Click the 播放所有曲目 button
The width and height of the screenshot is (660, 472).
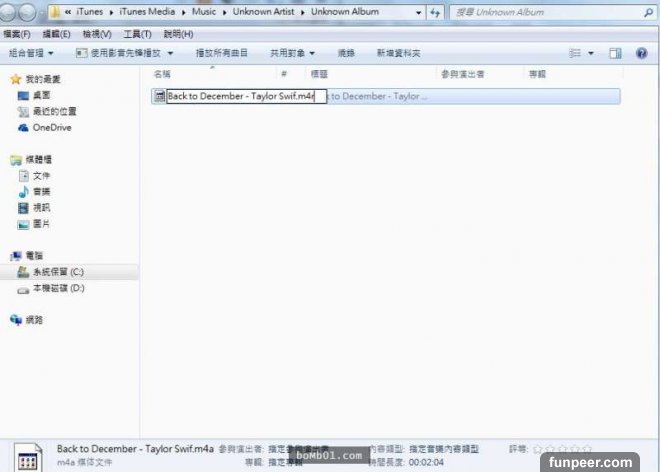coord(222,53)
